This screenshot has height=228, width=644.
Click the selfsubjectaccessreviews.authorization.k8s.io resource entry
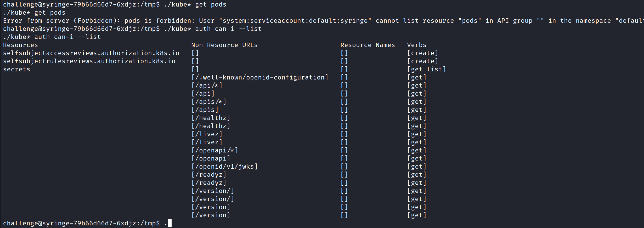pyautogui.click(x=91, y=53)
